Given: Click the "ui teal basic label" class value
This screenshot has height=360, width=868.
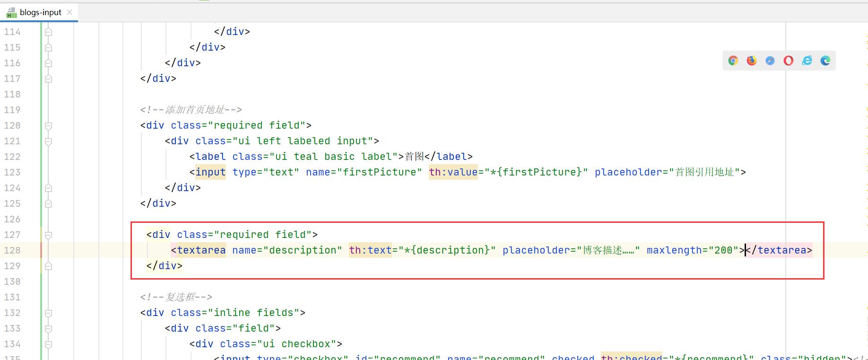Looking at the screenshot, I should click(333, 157).
